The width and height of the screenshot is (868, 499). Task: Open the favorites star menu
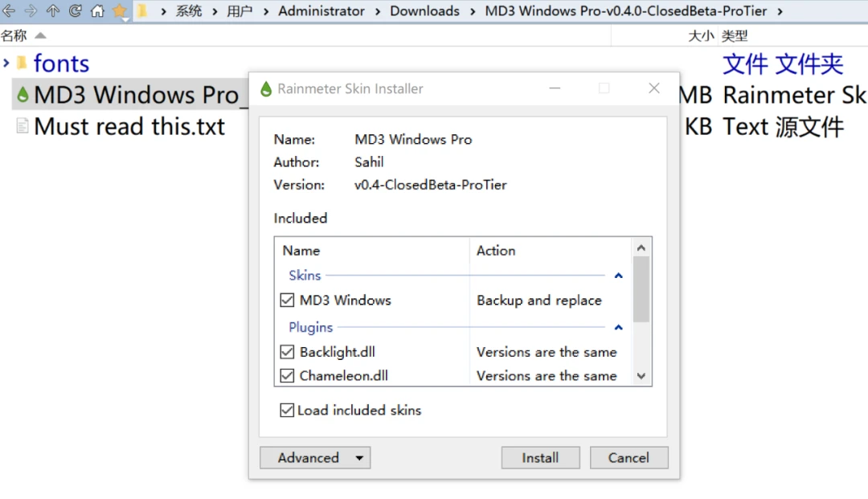pos(120,11)
